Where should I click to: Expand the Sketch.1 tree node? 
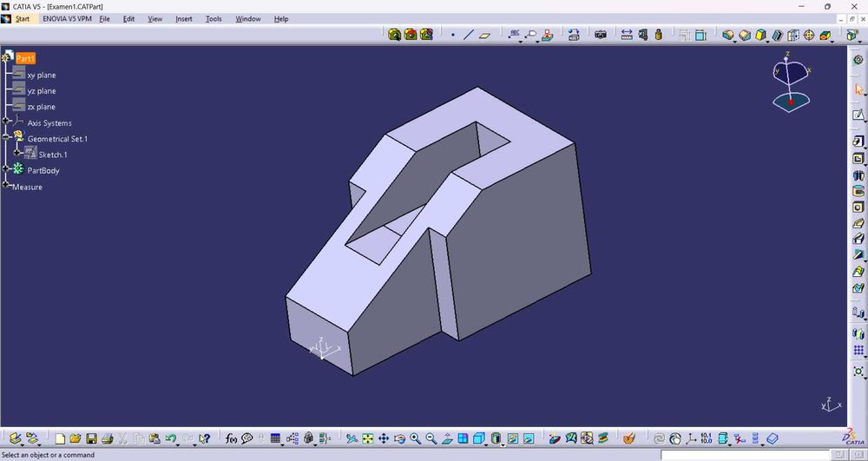17,152
